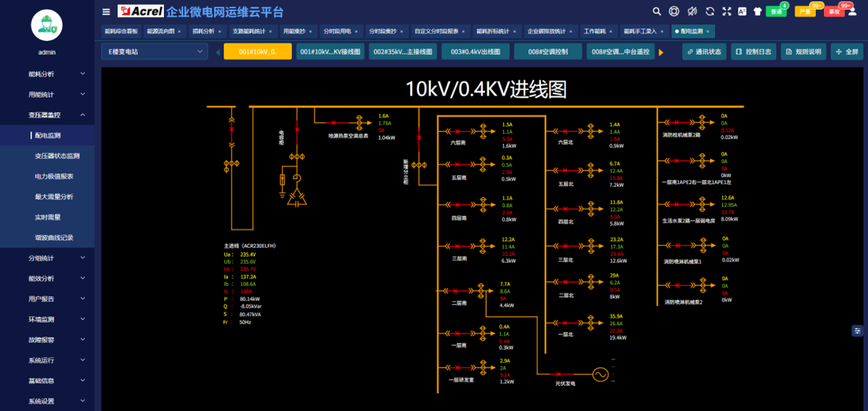The width and height of the screenshot is (868, 411).
Task: Click the refresh icon in top bar
Action: pos(710,11)
